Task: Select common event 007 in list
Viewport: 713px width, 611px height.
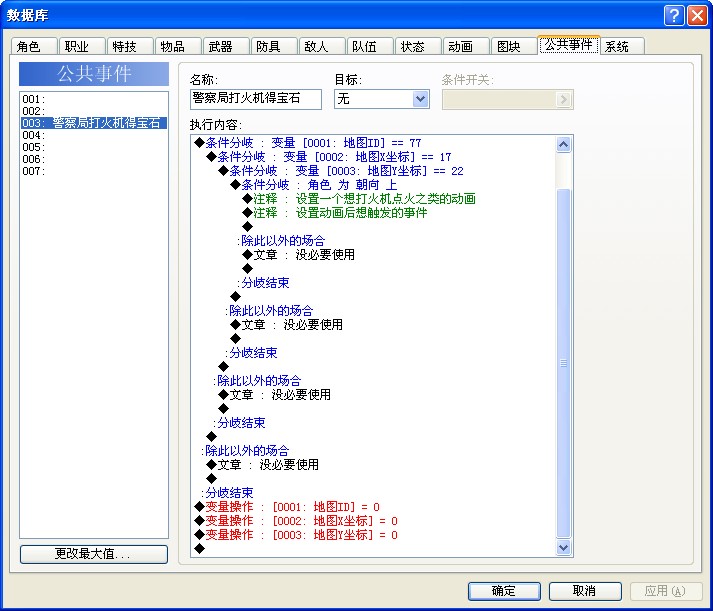Action: point(94,171)
